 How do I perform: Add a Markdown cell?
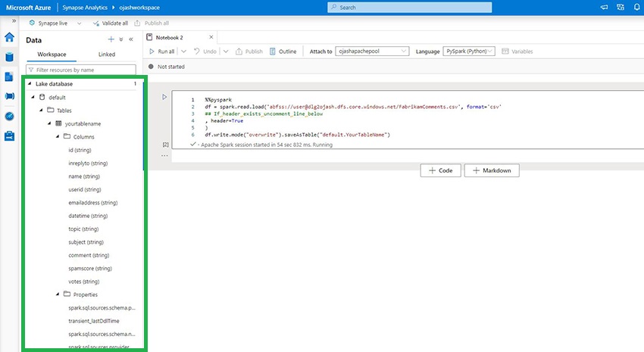pyautogui.click(x=492, y=170)
